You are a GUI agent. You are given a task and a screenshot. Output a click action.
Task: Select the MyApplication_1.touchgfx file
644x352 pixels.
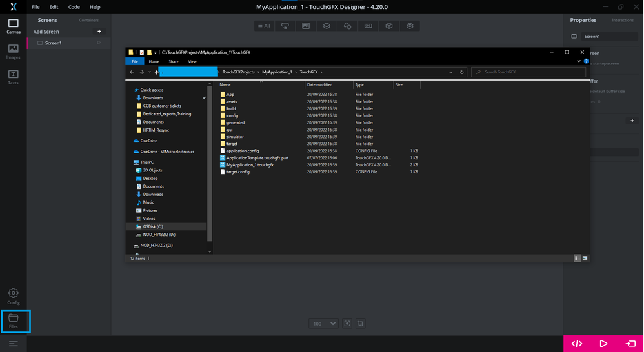point(250,165)
